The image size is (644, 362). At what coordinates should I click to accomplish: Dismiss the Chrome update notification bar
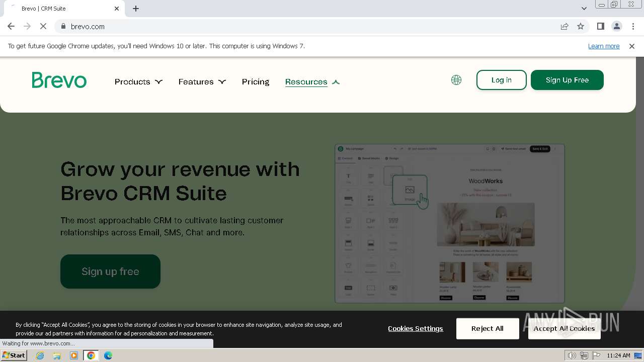click(632, 46)
